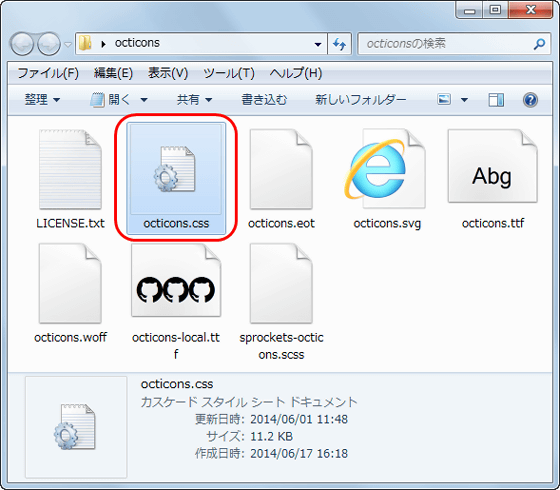The image size is (560, 490).
Task: Change the view with the view icon
Action: pyautogui.click(x=444, y=100)
